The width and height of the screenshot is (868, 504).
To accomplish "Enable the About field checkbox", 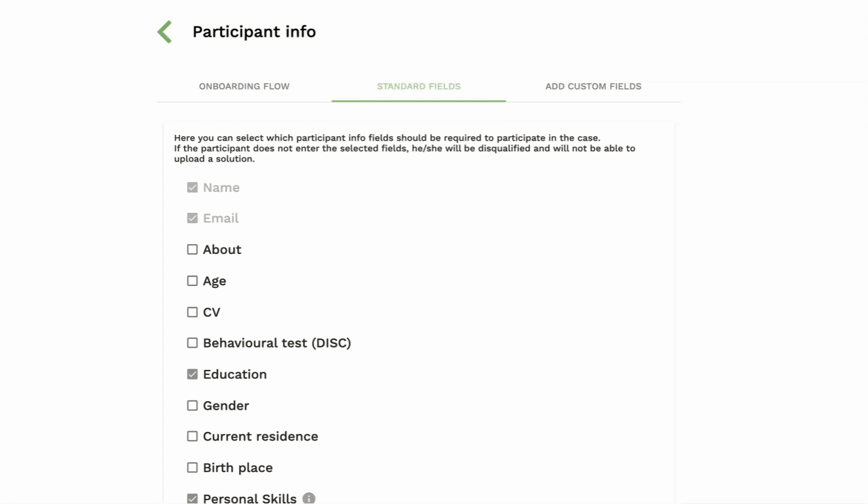I will [192, 249].
